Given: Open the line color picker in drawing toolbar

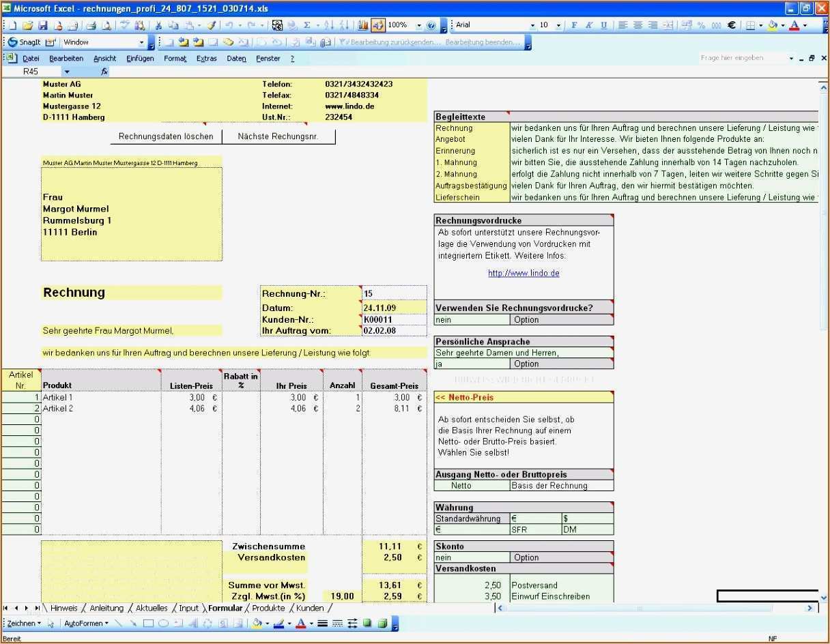Looking at the screenshot, I should [278, 623].
